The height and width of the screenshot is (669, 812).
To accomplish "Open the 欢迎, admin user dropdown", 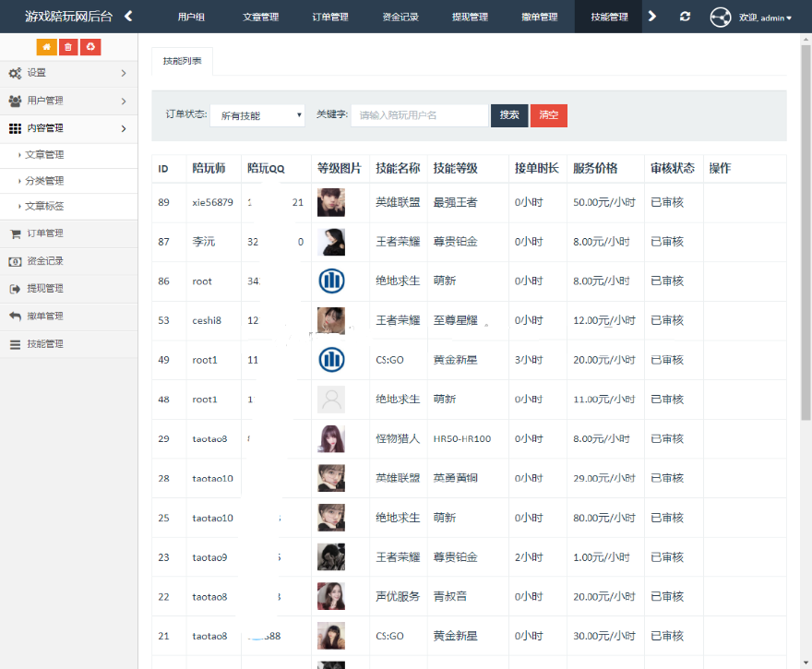I will pyautogui.click(x=765, y=18).
